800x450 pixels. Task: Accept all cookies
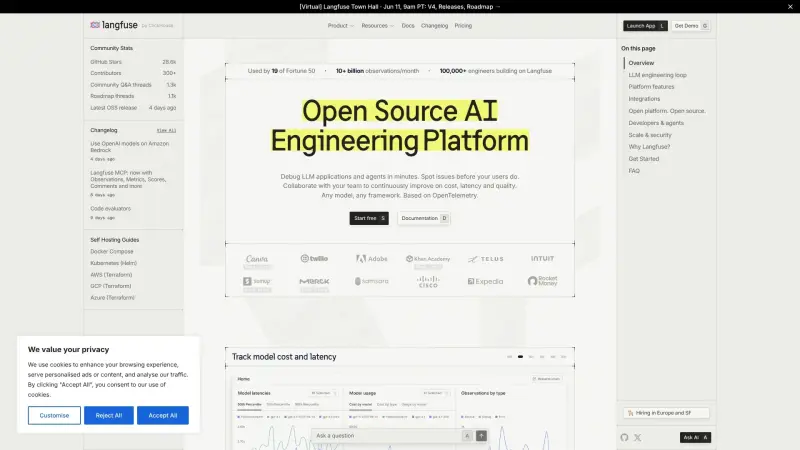(163, 415)
